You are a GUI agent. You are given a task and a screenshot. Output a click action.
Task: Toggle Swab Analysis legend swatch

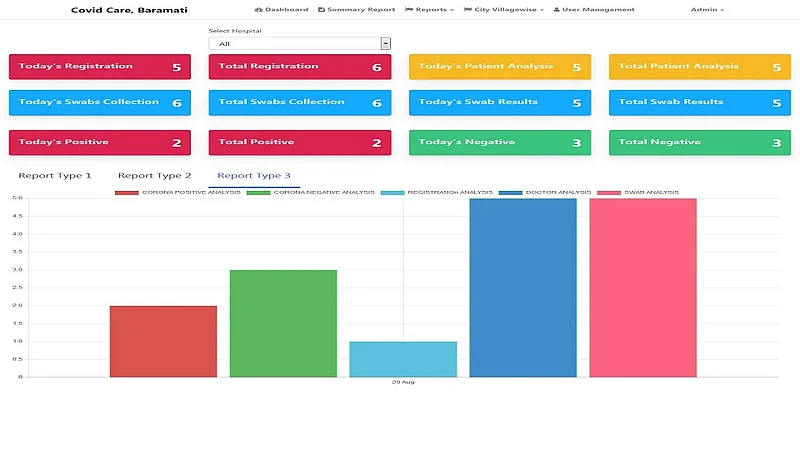[609, 193]
